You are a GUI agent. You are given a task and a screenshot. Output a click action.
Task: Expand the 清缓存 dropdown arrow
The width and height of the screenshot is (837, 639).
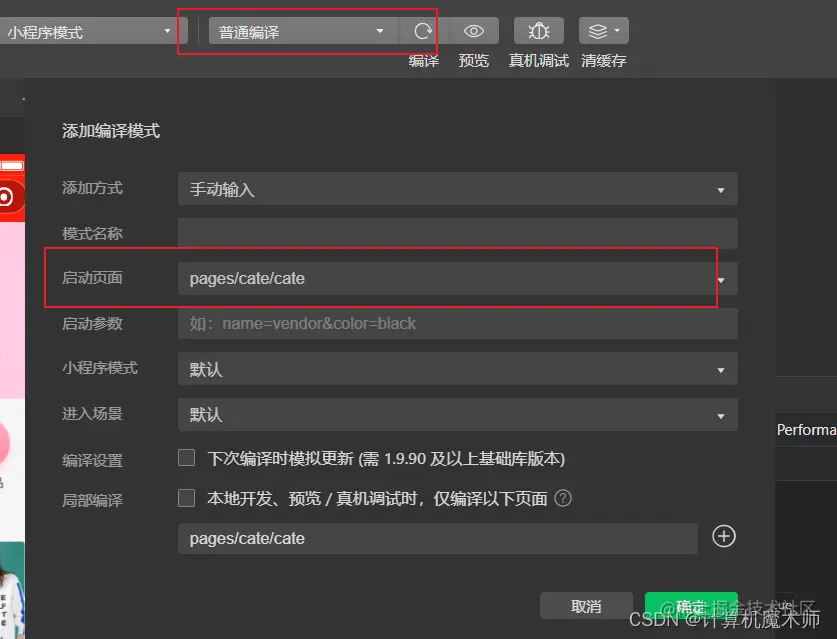pyautogui.click(x=618, y=30)
